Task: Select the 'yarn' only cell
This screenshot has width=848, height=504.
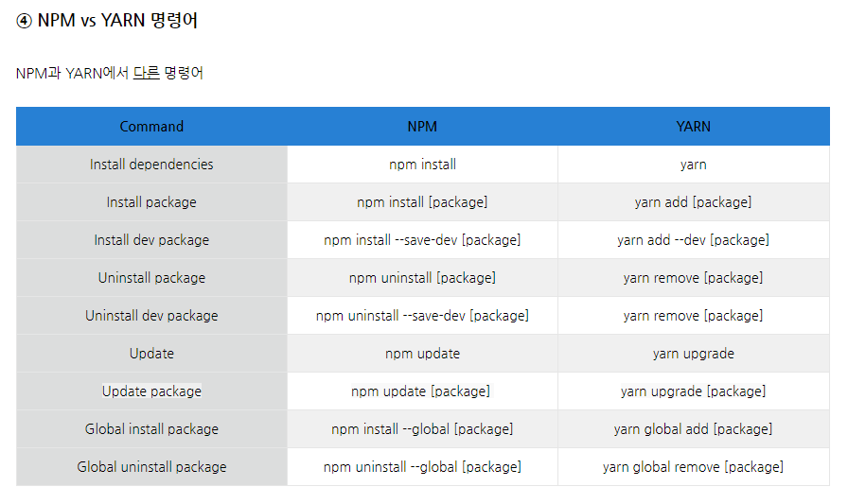Action: coord(694,165)
